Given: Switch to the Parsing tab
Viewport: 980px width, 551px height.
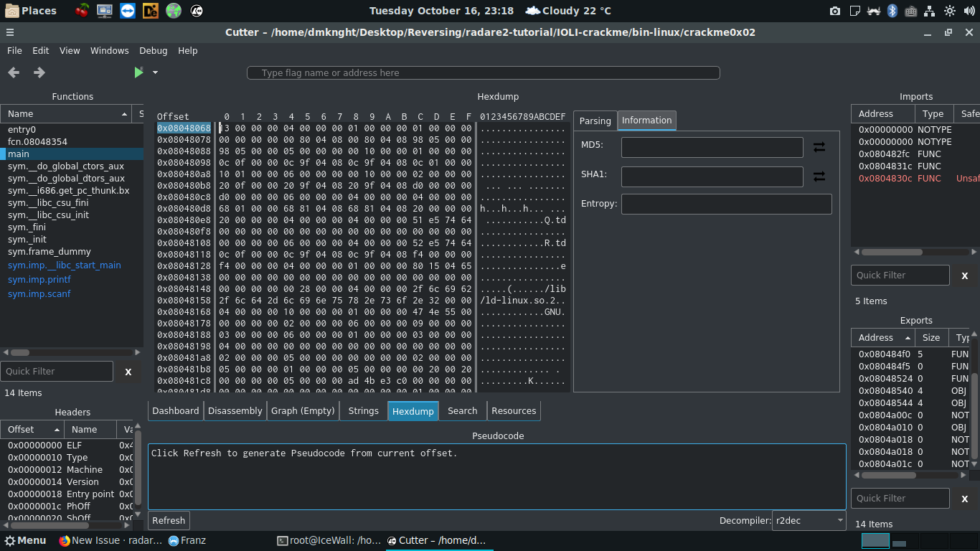Looking at the screenshot, I should click(x=595, y=121).
